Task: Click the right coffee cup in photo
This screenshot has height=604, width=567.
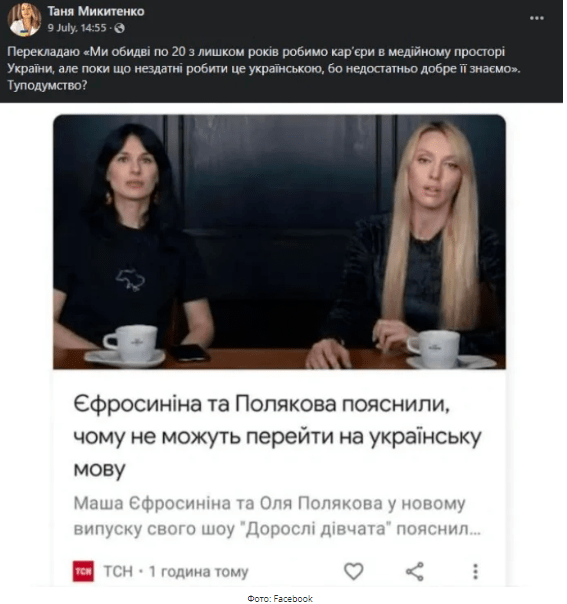Action: pyautogui.click(x=434, y=349)
